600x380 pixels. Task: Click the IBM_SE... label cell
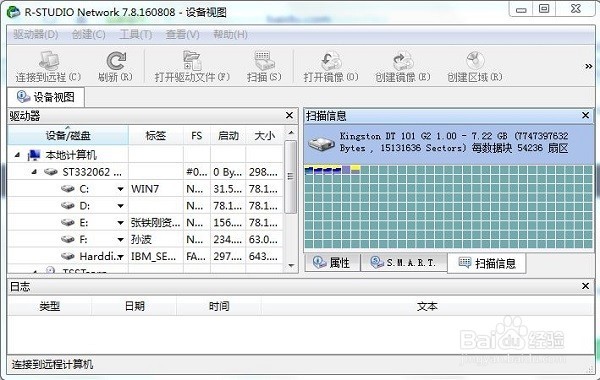(x=156, y=256)
